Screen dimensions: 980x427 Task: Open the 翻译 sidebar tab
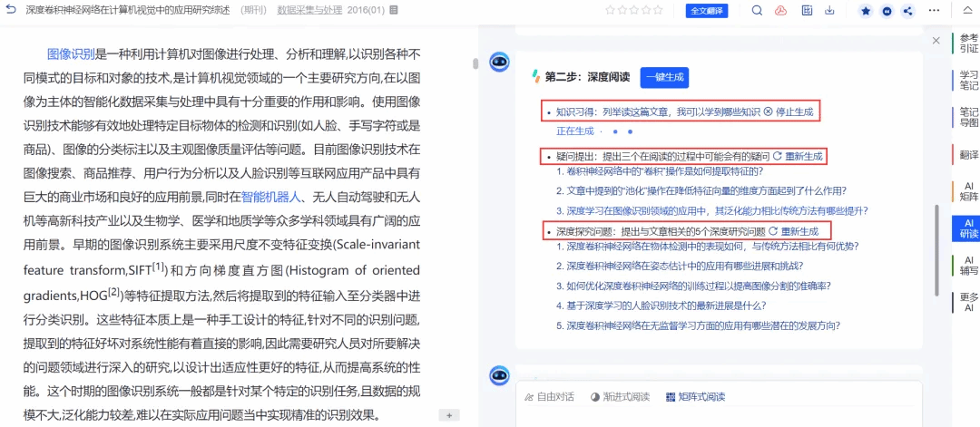[967, 155]
